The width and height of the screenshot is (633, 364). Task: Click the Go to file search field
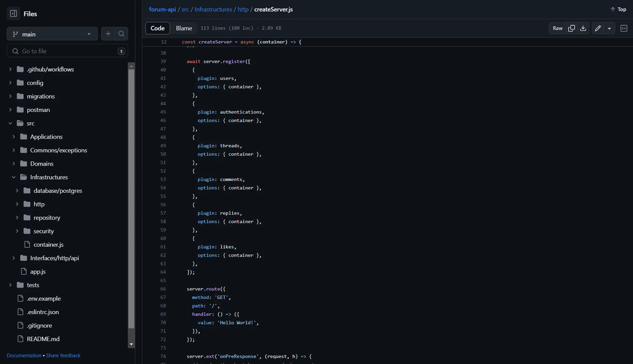(67, 51)
